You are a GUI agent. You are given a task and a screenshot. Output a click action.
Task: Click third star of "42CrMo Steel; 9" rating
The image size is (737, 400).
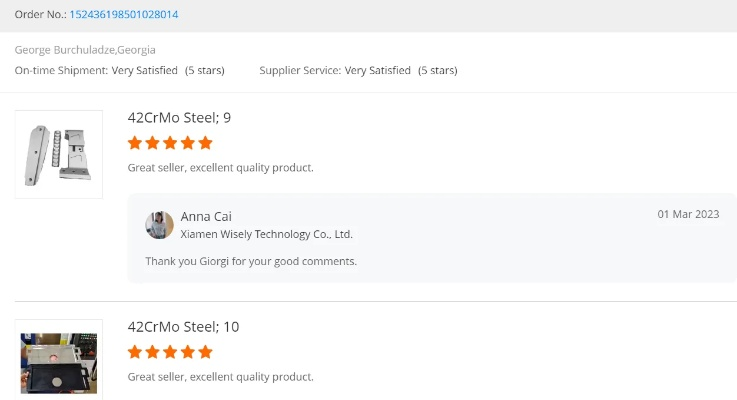[170, 143]
